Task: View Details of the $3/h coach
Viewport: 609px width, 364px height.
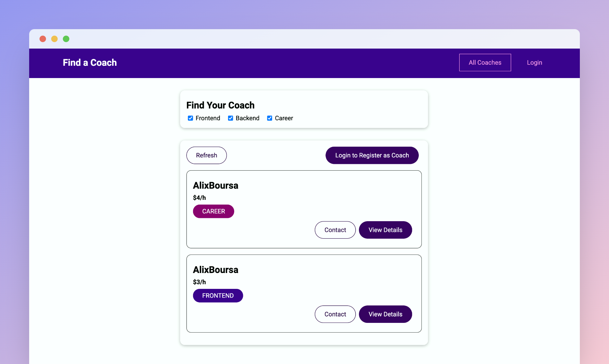Action: click(x=385, y=314)
